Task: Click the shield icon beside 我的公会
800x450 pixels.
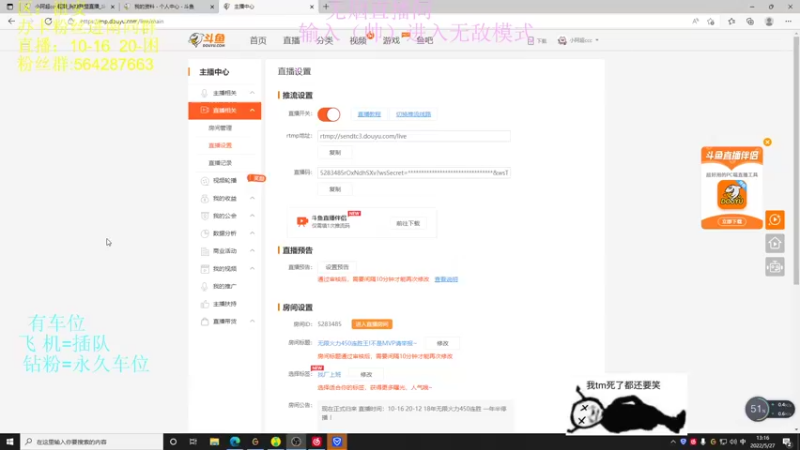Action: click(x=205, y=216)
